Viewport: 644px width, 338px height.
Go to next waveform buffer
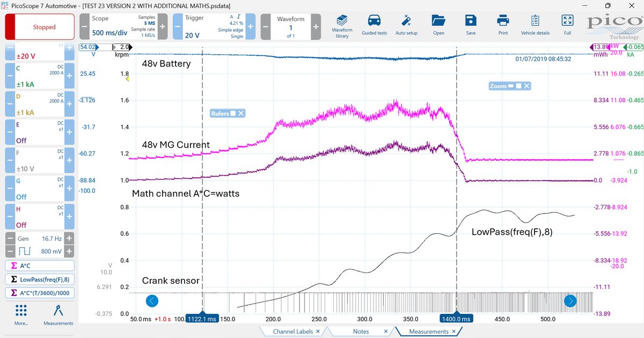[316, 27]
